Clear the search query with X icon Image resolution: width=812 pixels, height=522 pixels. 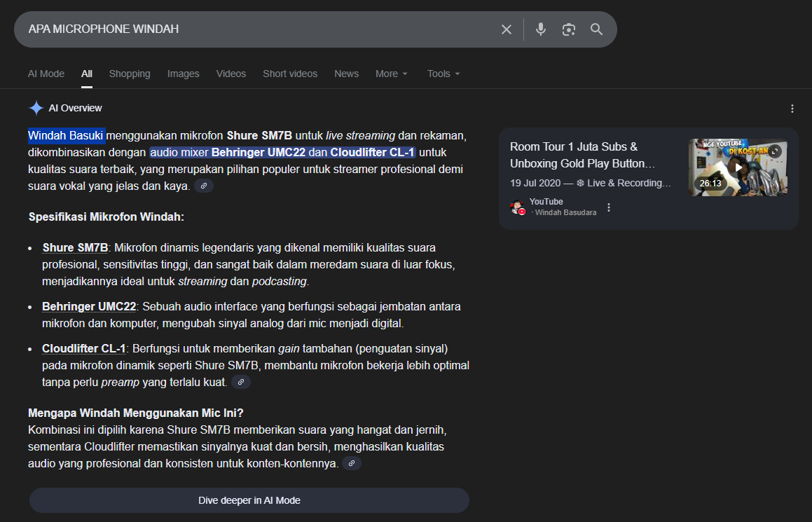point(507,29)
